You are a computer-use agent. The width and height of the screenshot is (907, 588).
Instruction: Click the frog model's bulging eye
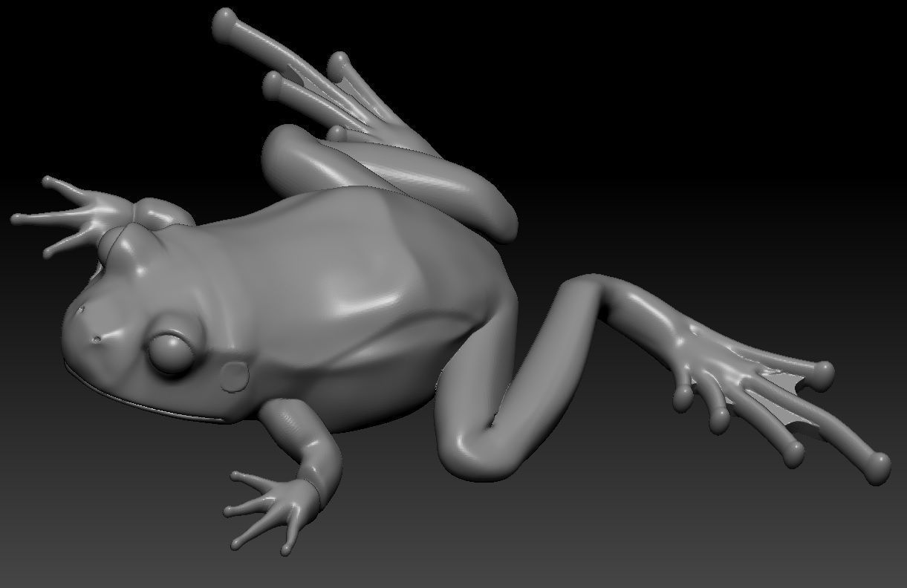coord(171,353)
